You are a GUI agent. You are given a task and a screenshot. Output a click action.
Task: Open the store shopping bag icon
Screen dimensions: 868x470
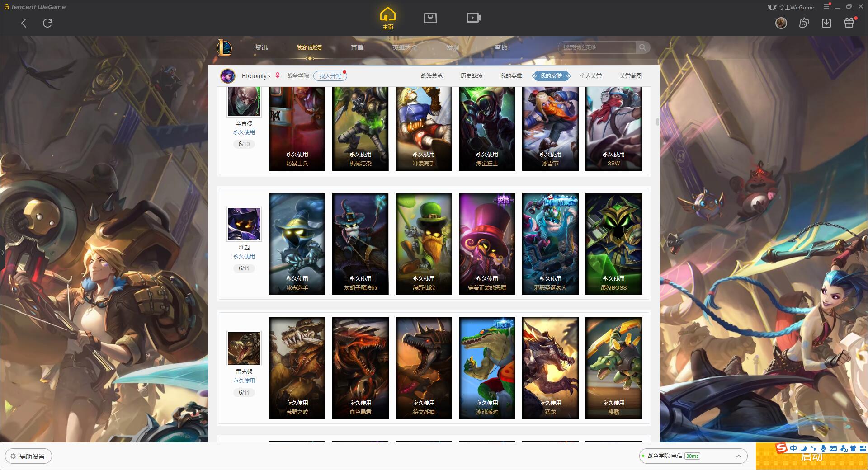click(x=430, y=18)
